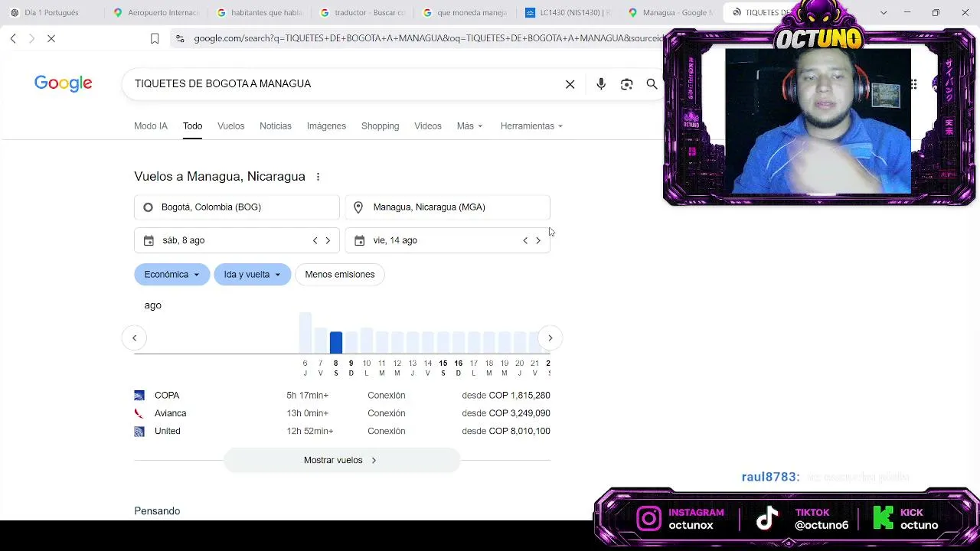Switch to the Managua - Google Maps browser tab

pyautogui.click(x=671, y=13)
